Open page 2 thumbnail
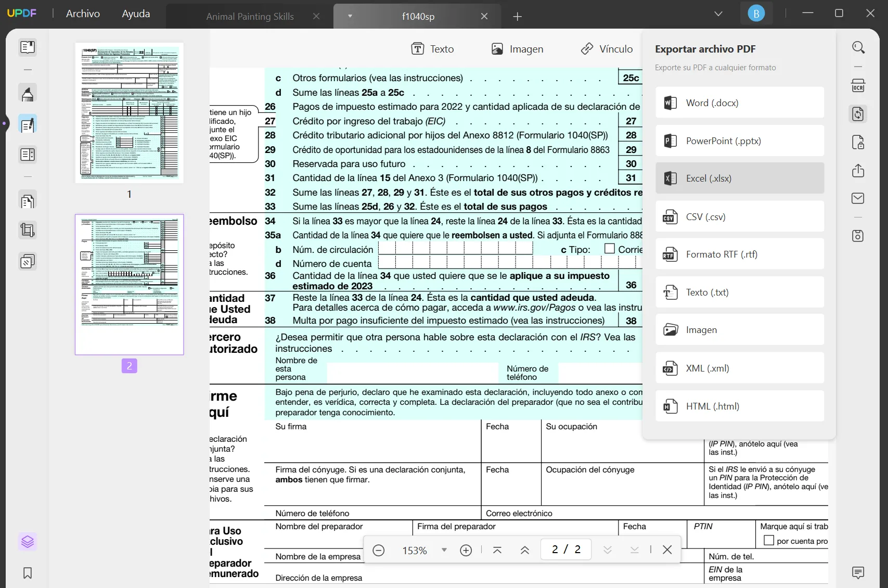The width and height of the screenshot is (888, 588). click(x=130, y=285)
